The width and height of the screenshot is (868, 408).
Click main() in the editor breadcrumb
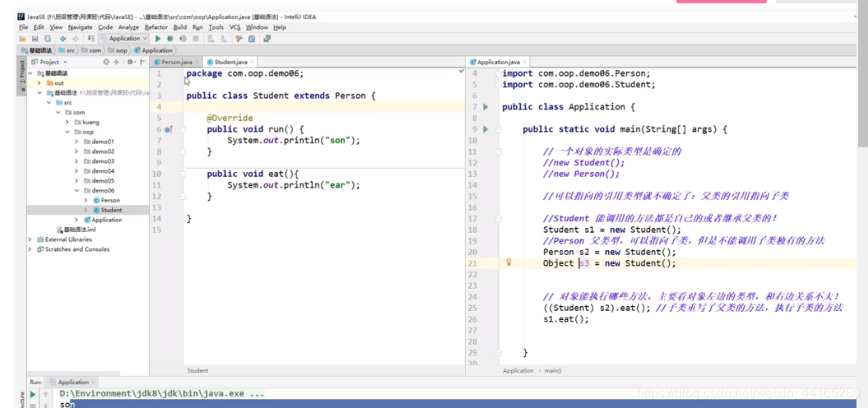(x=553, y=371)
